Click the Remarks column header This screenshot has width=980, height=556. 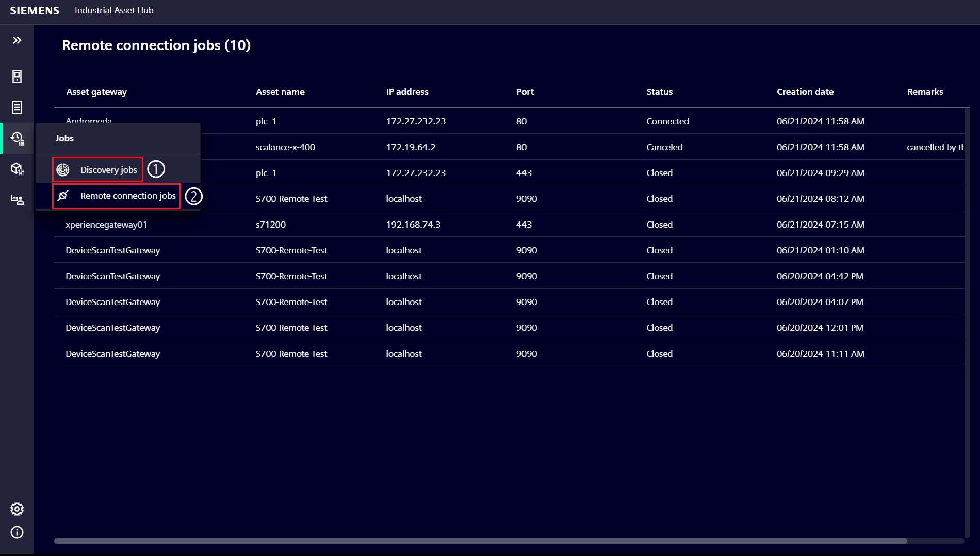click(925, 92)
